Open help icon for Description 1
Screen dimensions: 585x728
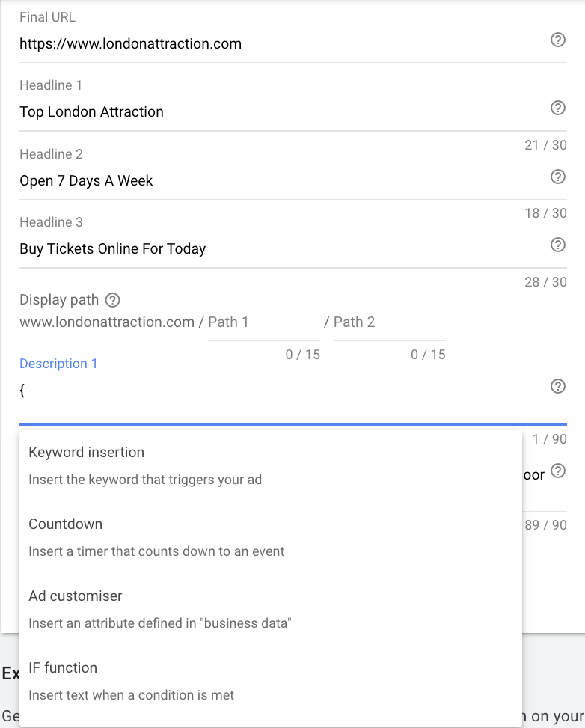coord(557,386)
